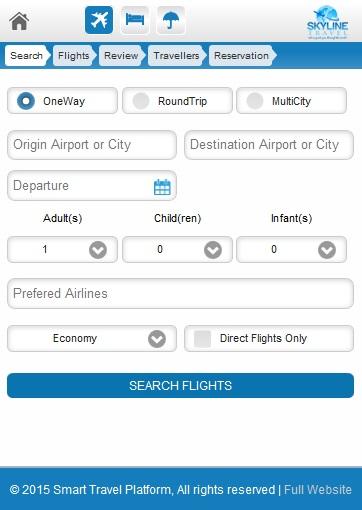Expand the Infant(s) count dropdown
This screenshot has width=362, height=510.
click(291, 249)
